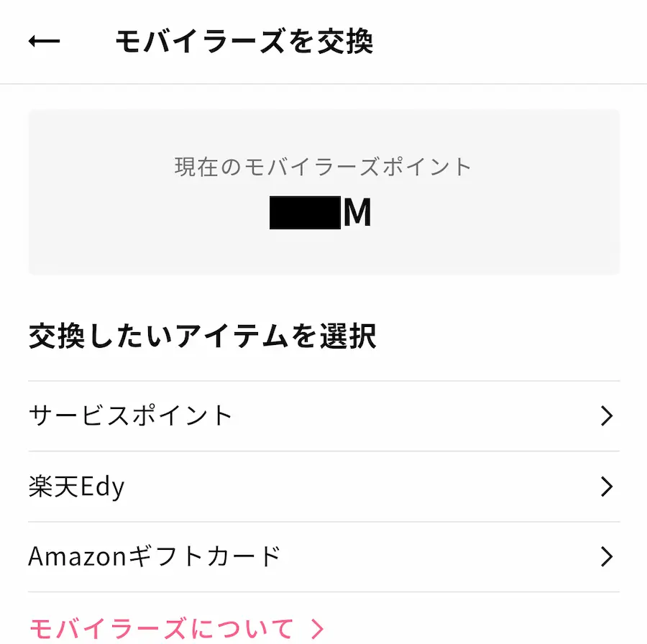Click the chevron icon beside 楽天Edy
647x644 pixels.
[x=607, y=487]
